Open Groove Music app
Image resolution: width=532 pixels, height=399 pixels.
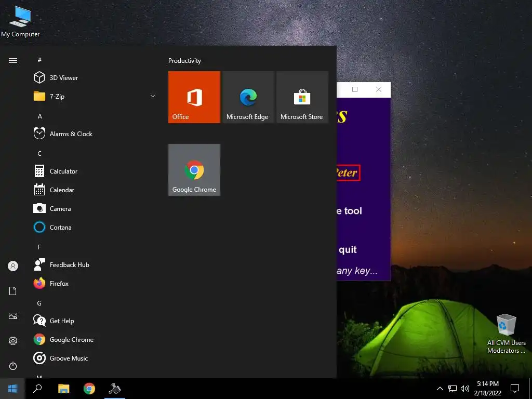[x=95, y=358]
